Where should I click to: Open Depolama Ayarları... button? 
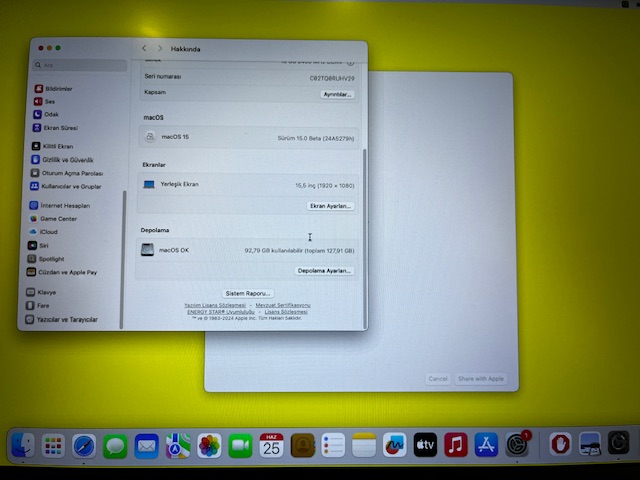tap(325, 270)
